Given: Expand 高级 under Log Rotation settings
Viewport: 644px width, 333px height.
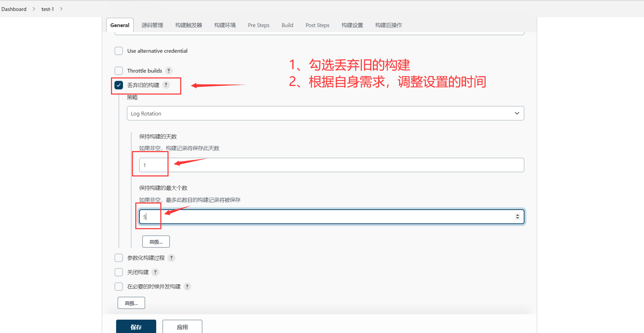Looking at the screenshot, I should point(156,242).
